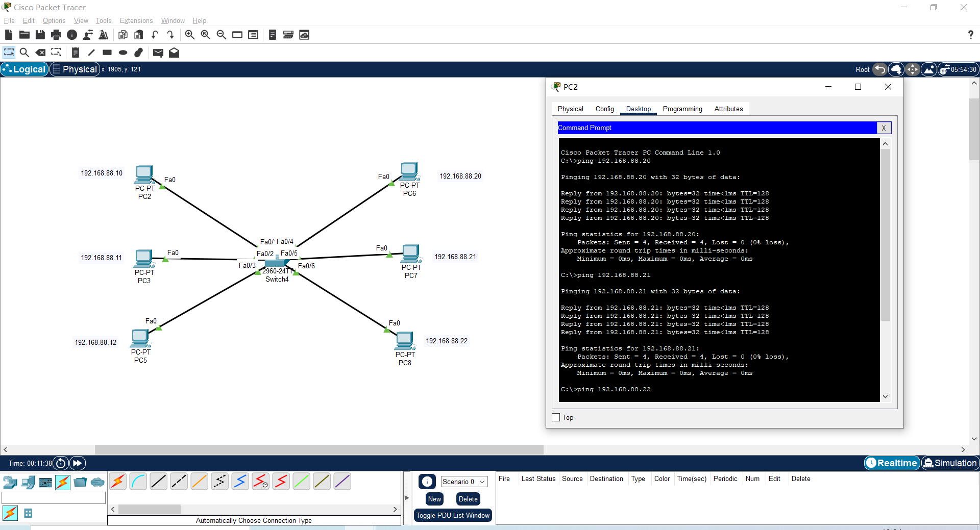Print the workspace with printer icon

(56, 35)
